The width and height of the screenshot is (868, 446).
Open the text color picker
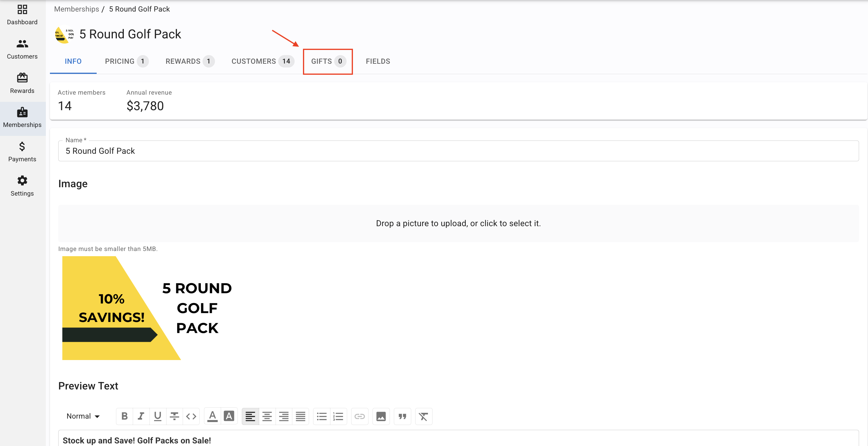(212, 416)
